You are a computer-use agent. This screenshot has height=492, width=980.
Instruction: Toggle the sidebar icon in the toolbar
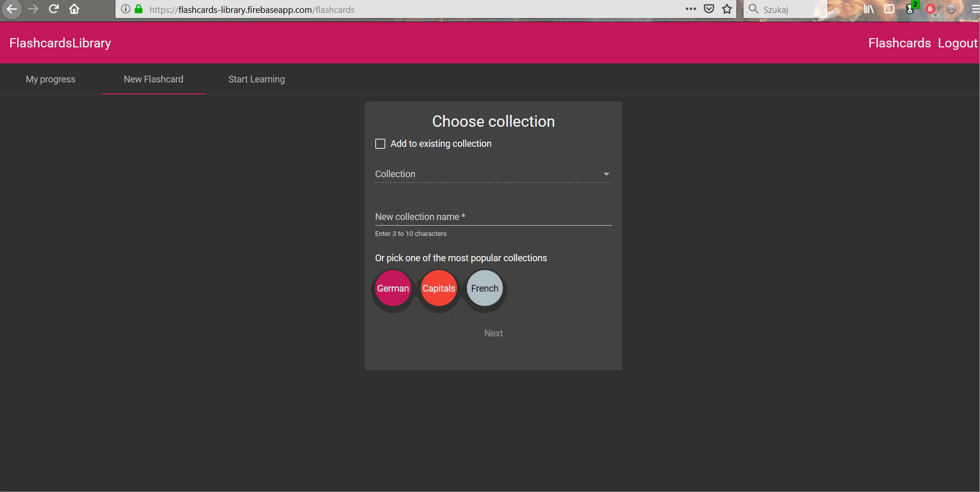coord(889,9)
